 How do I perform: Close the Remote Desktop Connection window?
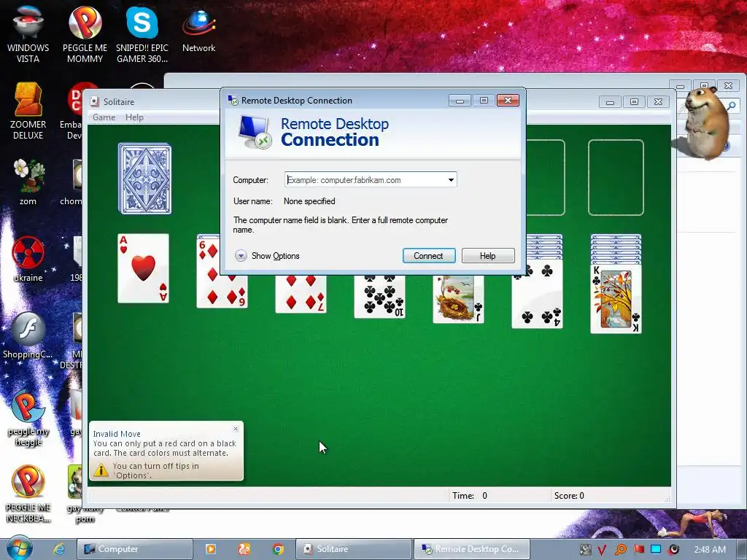(x=508, y=100)
